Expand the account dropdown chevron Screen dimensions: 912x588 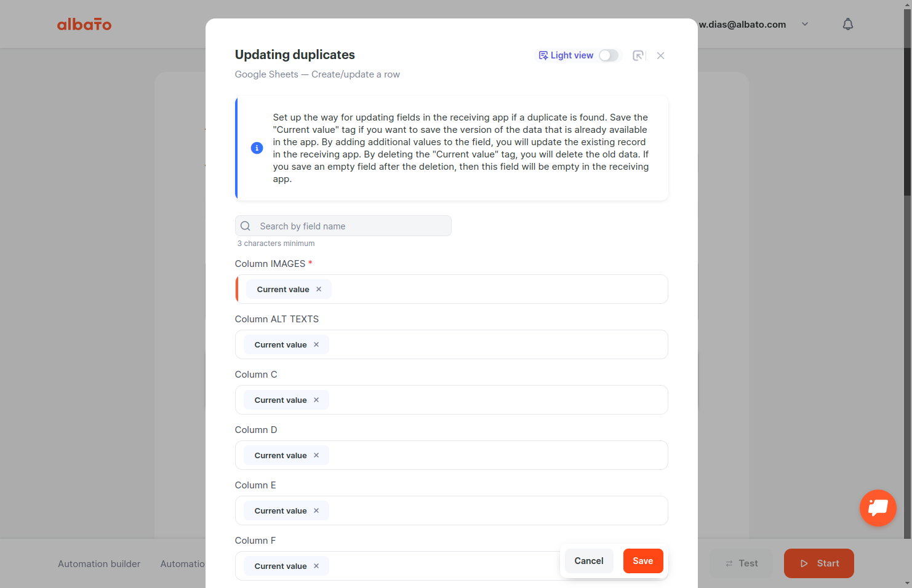[x=805, y=24]
